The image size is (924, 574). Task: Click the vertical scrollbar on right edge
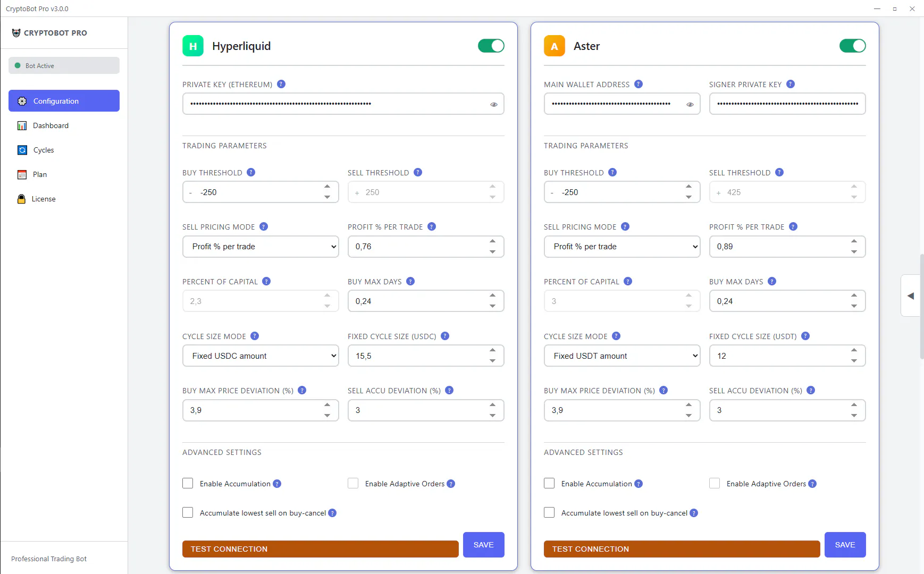click(x=922, y=307)
